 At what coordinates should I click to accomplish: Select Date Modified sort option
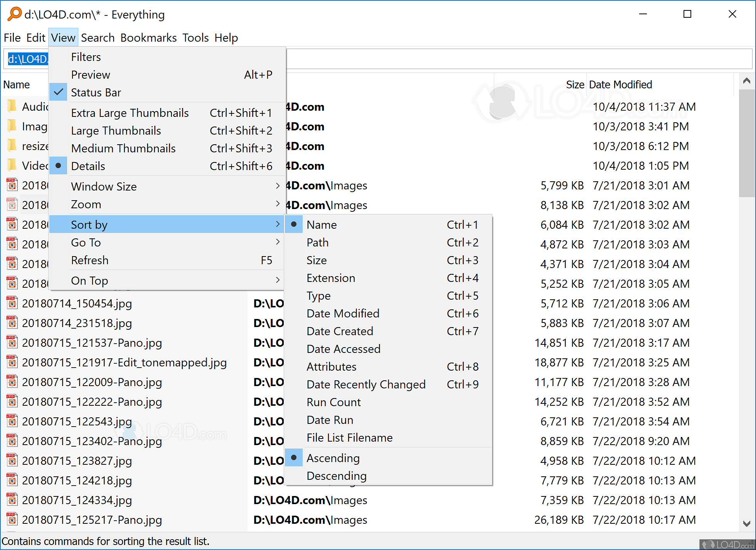click(x=343, y=314)
